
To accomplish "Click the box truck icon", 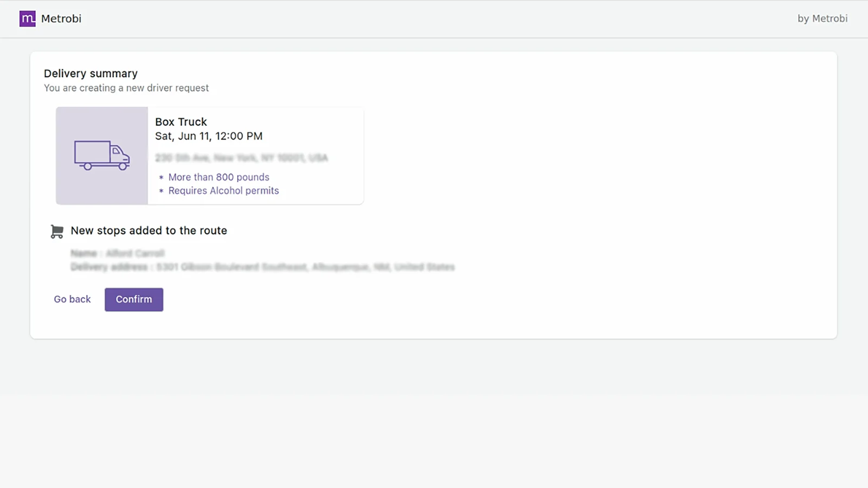I will (x=102, y=156).
